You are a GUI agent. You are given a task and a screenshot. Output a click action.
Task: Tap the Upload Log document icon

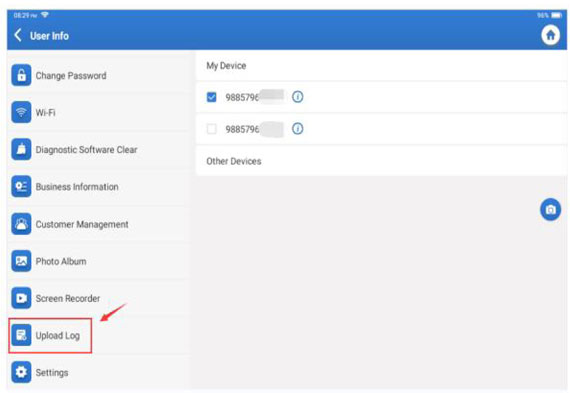pyautogui.click(x=21, y=335)
